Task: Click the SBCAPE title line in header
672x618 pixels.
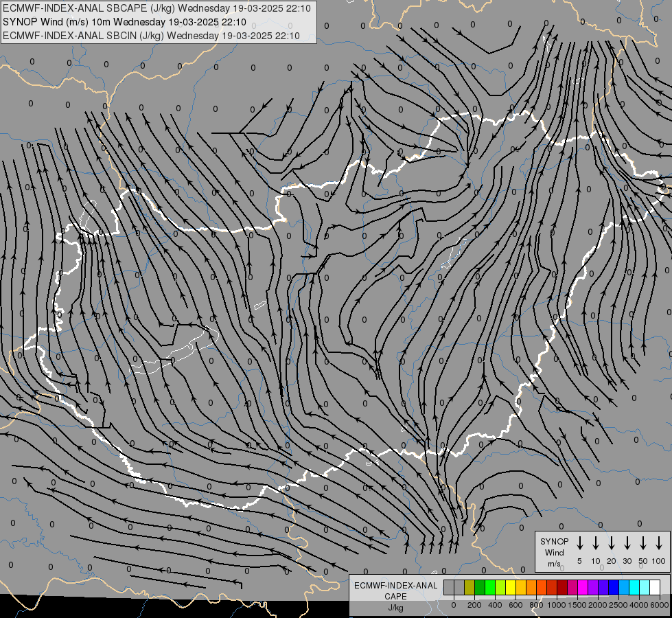Action: click(157, 8)
